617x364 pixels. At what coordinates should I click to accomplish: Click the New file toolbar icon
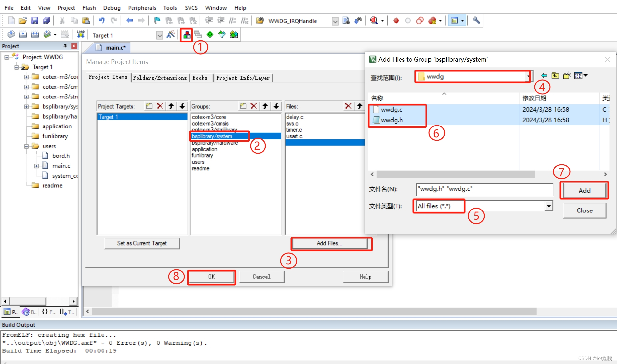click(11, 21)
